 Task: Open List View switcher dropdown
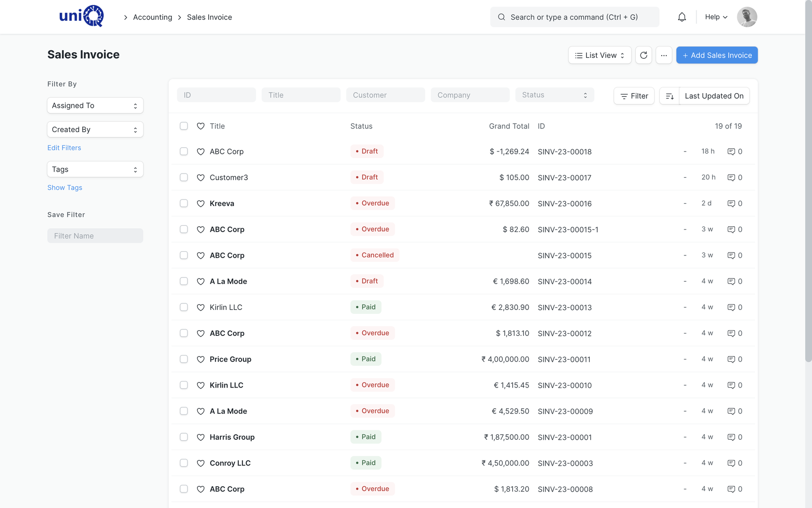coord(600,55)
